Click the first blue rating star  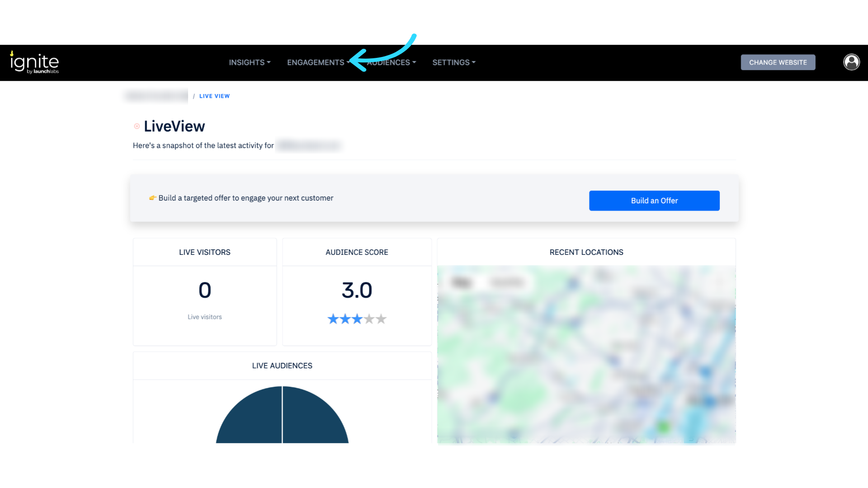333,319
